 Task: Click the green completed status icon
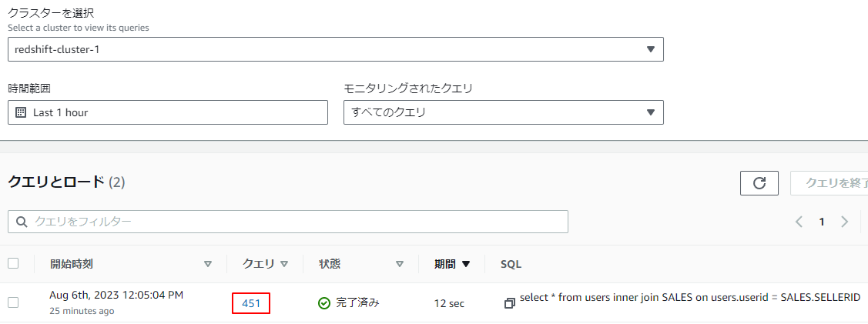pyautogui.click(x=324, y=303)
